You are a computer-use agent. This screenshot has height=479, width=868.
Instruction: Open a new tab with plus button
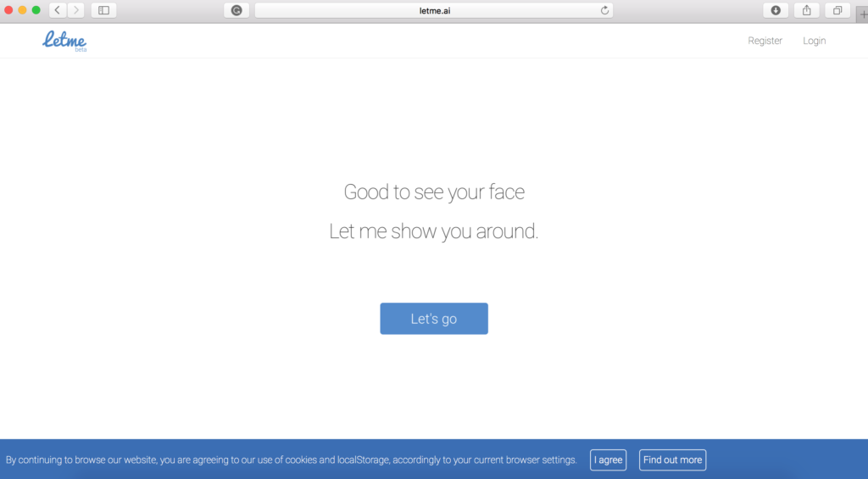[862, 14]
